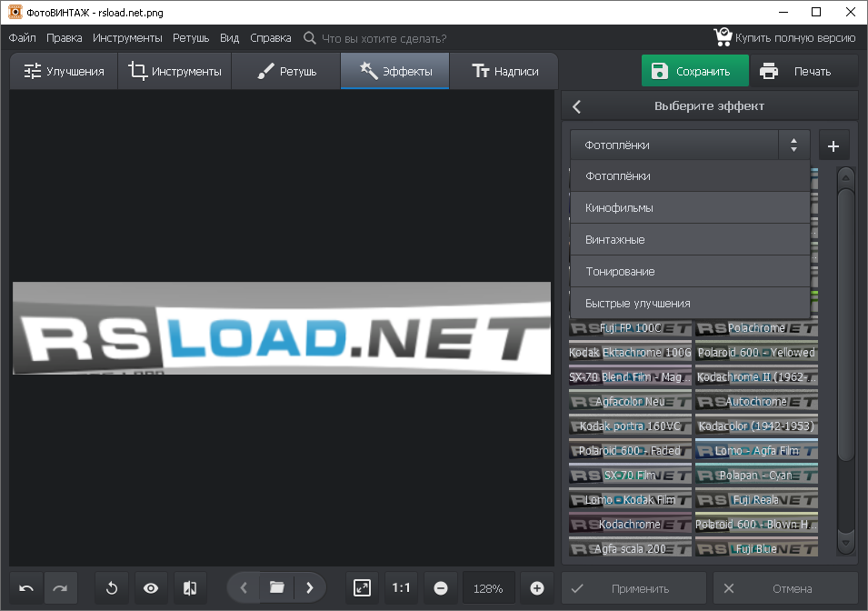The height and width of the screenshot is (611, 868).
Task: Select the Kodachrome II effect thumbnail
Action: [x=757, y=376]
